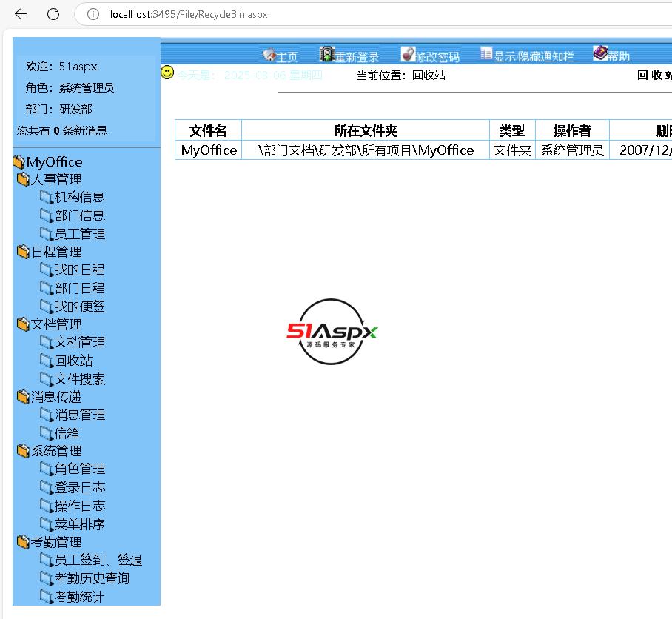Click the notice bar icon beside 显示/隐藏通知栏
This screenshot has width=672, height=619.
click(x=486, y=54)
